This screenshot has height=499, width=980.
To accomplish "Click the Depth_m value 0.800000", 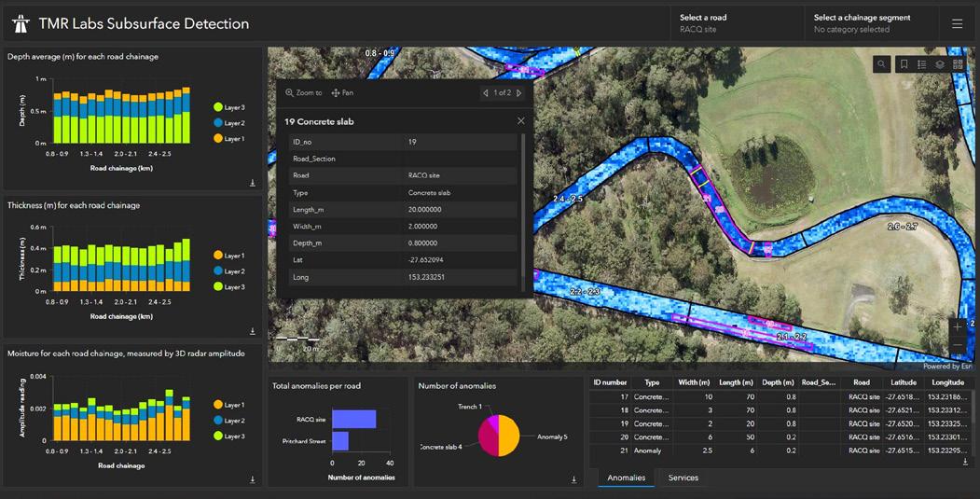I will 423,243.
